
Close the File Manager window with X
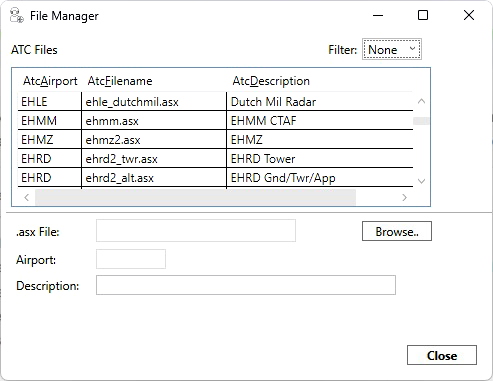click(x=469, y=15)
